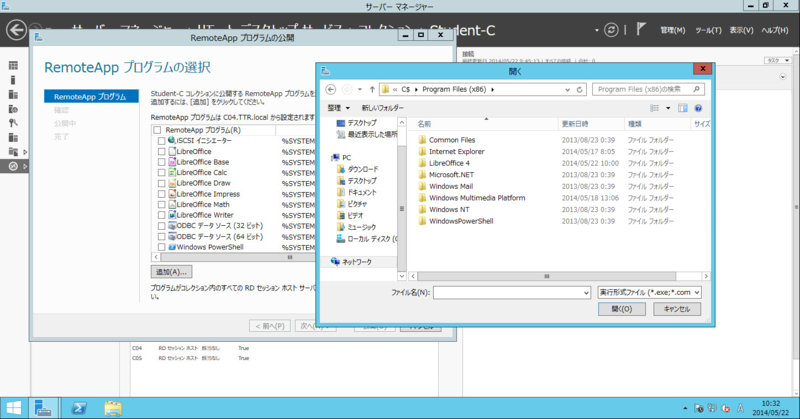This screenshot has width=800, height=419.
Task: Click Server Manager taskbar icon
Action: point(43,408)
